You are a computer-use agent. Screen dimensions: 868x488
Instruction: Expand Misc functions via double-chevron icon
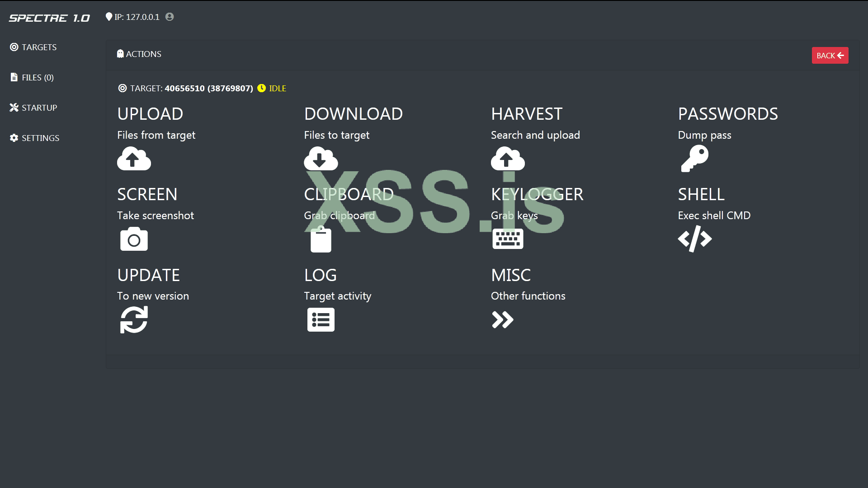tap(502, 319)
